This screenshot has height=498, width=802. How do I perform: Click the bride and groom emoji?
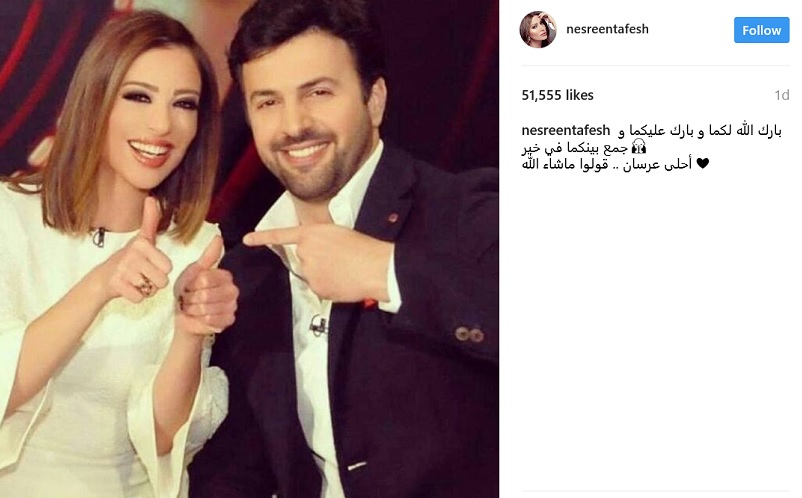pyautogui.click(x=638, y=148)
